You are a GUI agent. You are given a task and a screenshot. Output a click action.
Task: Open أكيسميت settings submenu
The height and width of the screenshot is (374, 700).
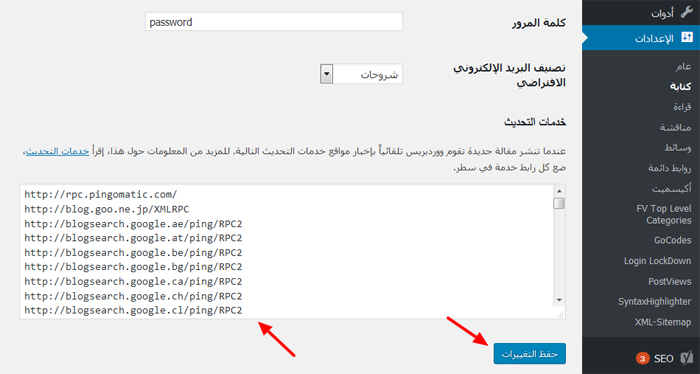coord(671,189)
